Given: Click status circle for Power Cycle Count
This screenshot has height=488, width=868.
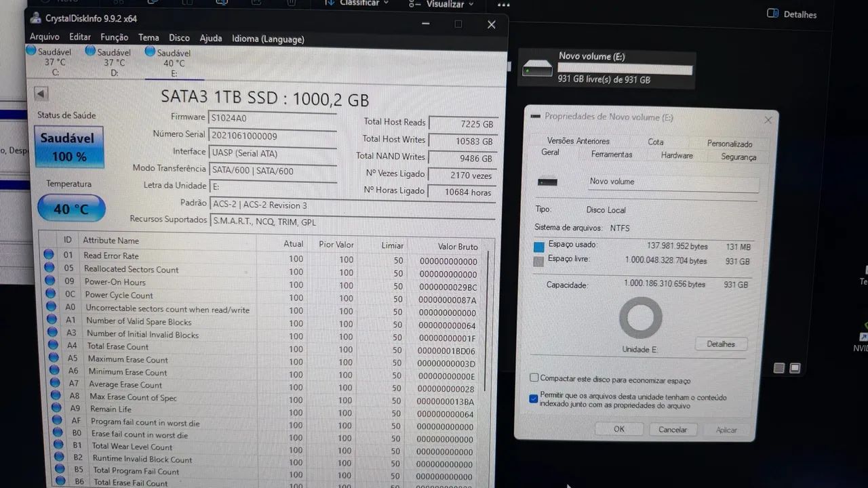Looking at the screenshot, I should click(50, 294).
